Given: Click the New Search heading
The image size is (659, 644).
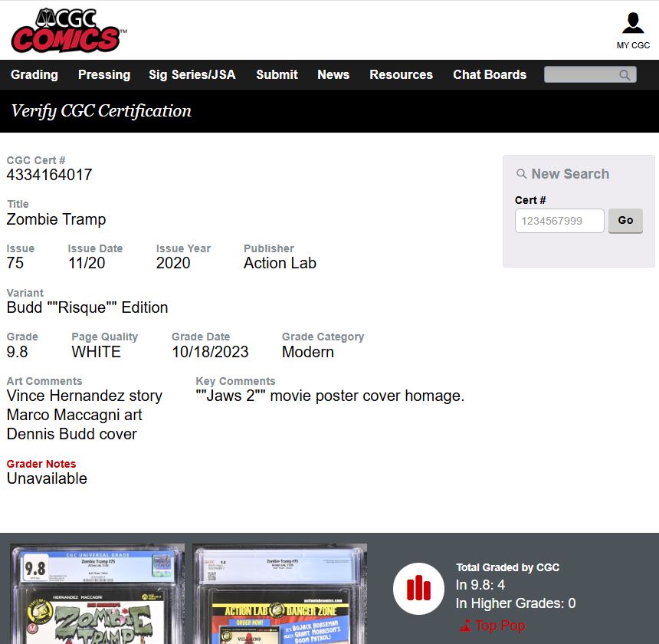Looking at the screenshot, I should point(570,174).
